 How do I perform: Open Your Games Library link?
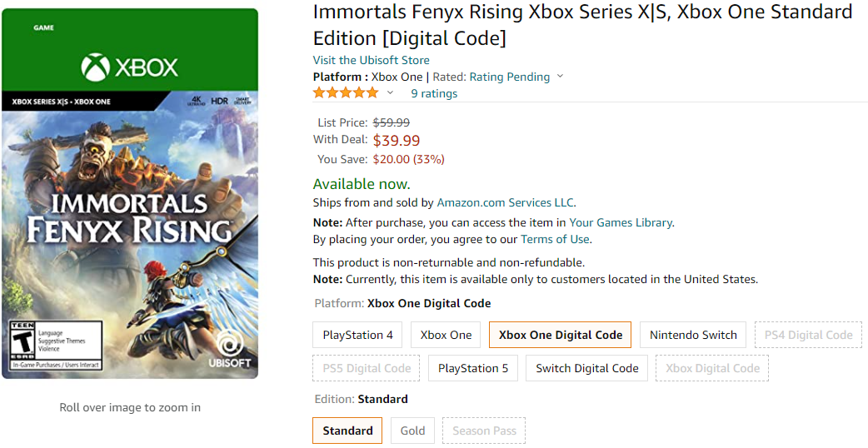point(621,222)
